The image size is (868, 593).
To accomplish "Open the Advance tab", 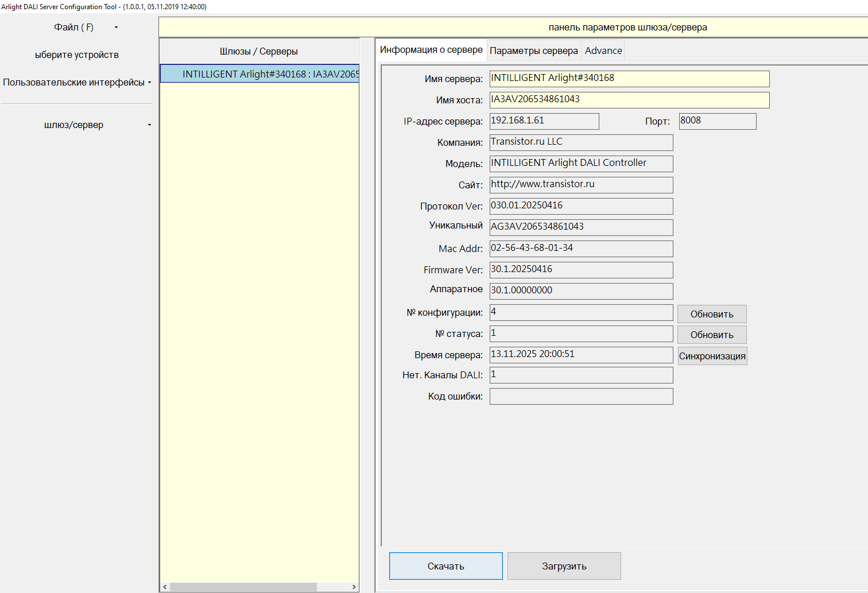I will (x=603, y=51).
